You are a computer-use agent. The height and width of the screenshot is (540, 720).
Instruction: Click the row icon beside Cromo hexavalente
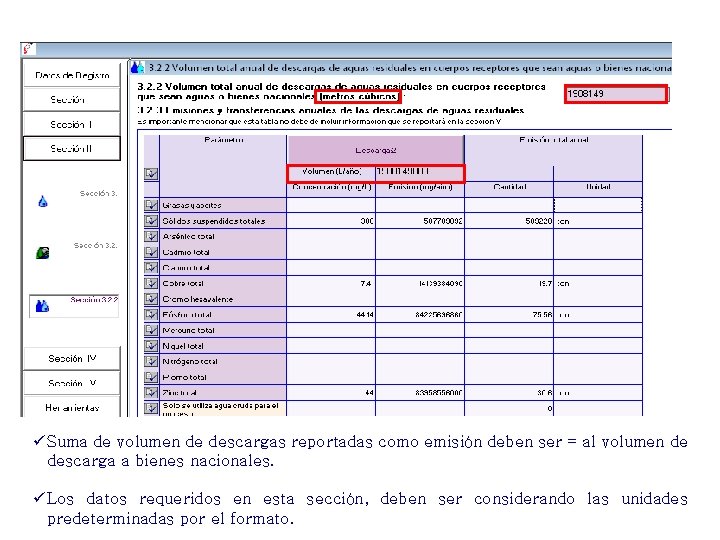pos(151,298)
